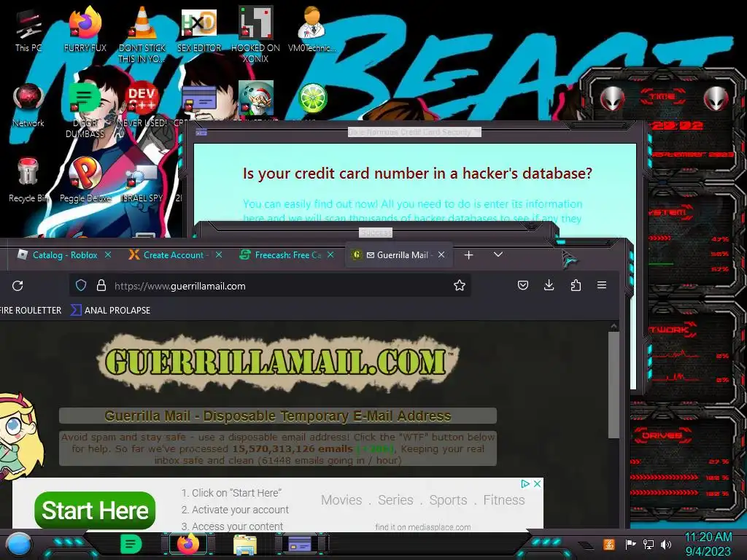The image size is (747, 560).
Task: Switch to the Create Account tab
Action: click(174, 255)
